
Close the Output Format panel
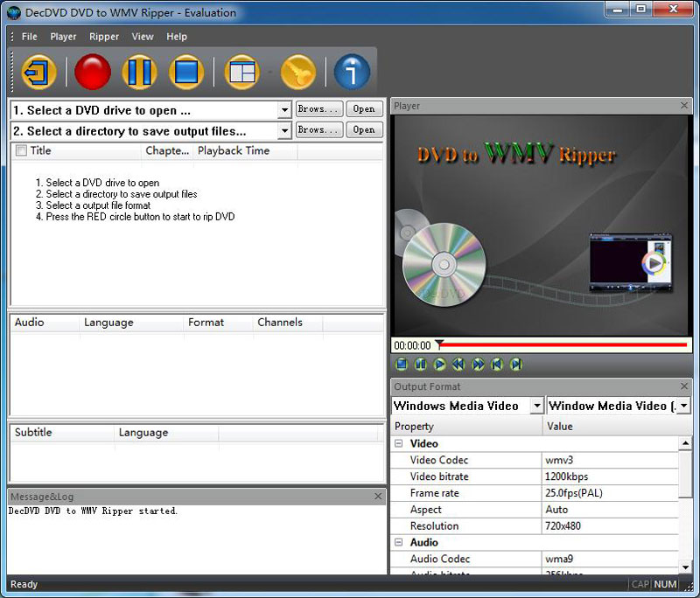point(684,386)
